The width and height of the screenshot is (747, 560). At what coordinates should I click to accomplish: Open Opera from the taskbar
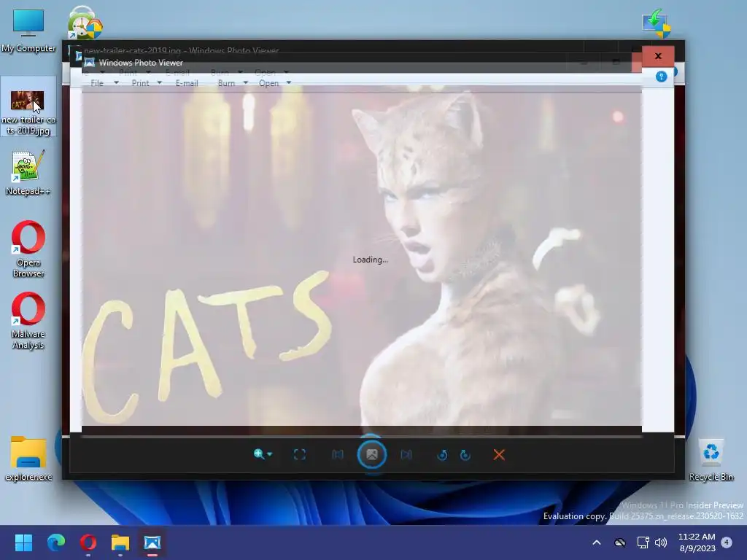(88, 542)
